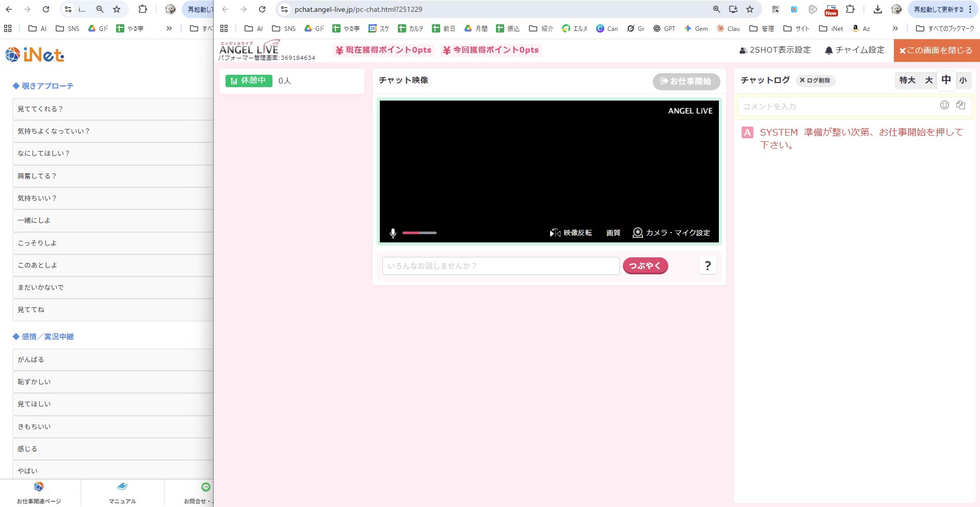Screen dimensions: 980x507
Task: Flip the video using the 映像反転 icon
Action: pos(555,233)
